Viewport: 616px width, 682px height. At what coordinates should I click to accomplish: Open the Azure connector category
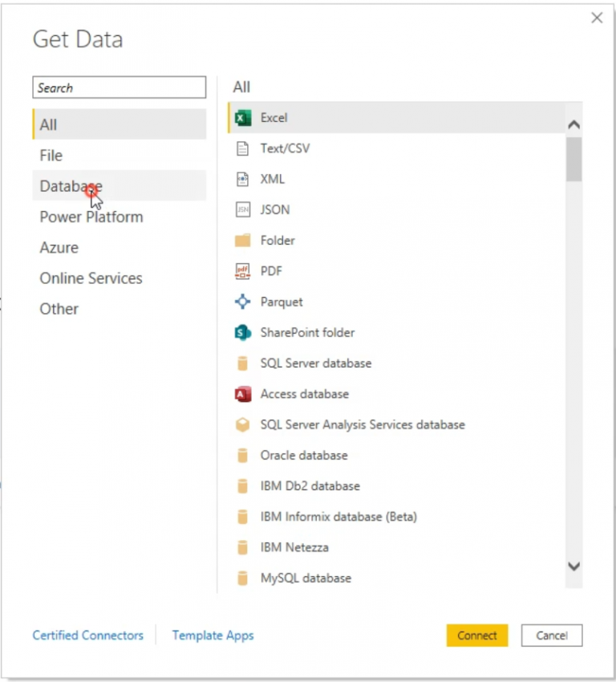(58, 247)
